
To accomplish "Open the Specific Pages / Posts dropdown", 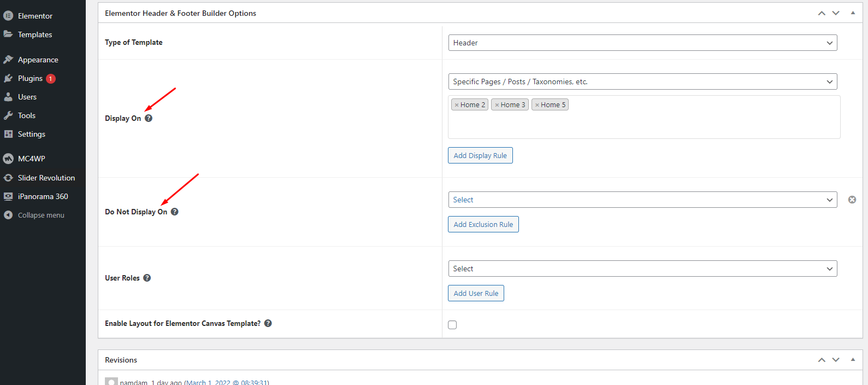I will coord(642,81).
